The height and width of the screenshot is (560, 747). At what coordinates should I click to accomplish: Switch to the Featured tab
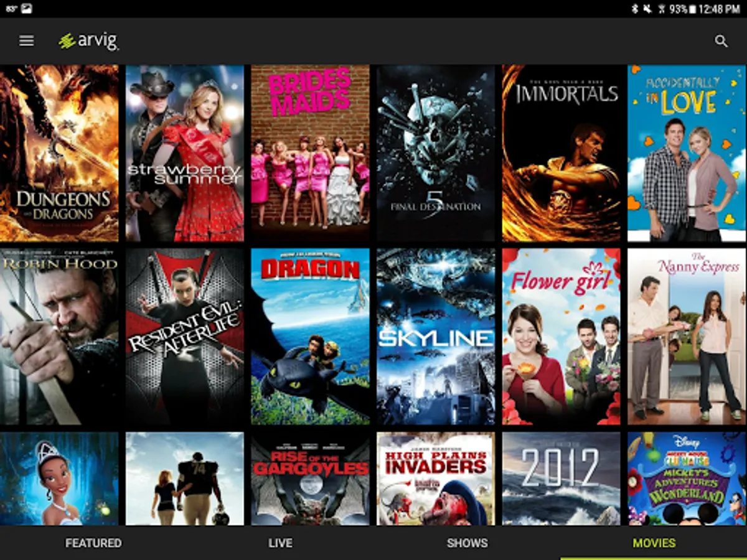93,543
